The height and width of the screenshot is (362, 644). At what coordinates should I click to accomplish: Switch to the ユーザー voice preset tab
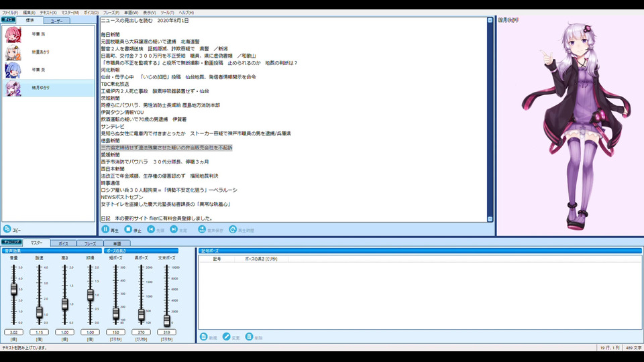[x=56, y=21]
